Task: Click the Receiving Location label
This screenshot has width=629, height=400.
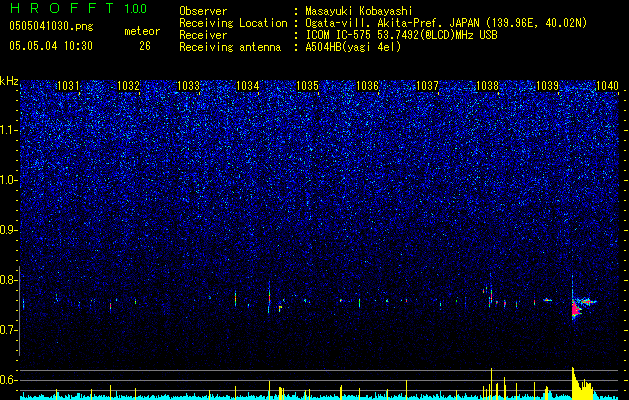Action: click(x=233, y=23)
